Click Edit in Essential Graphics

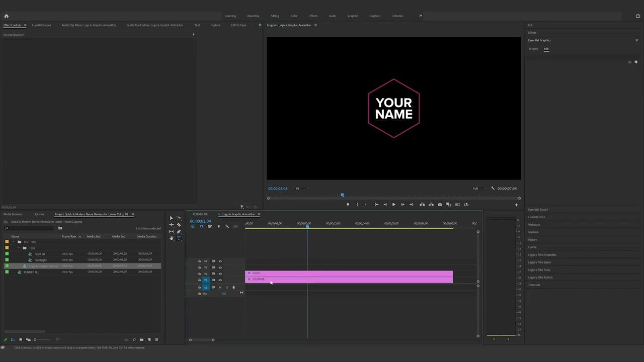pyautogui.click(x=546, y=49)
